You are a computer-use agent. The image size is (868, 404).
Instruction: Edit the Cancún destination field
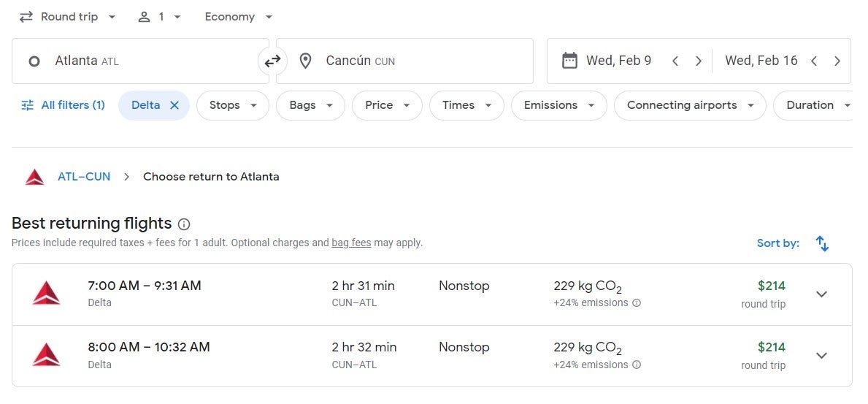point(404,61)
